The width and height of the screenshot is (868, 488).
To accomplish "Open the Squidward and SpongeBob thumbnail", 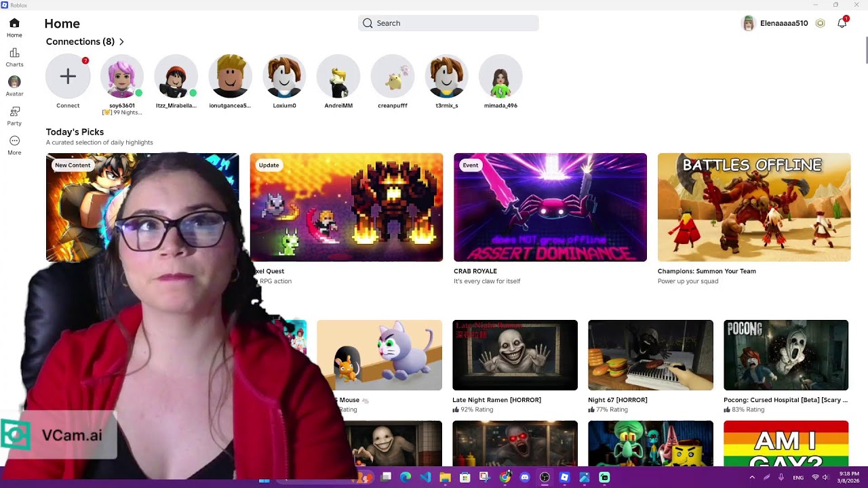I will (650, 443).
